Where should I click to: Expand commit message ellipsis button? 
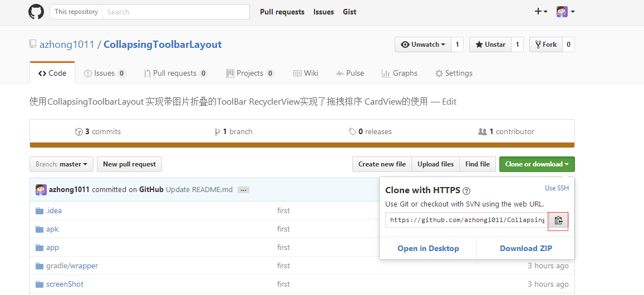click(244, 190)
